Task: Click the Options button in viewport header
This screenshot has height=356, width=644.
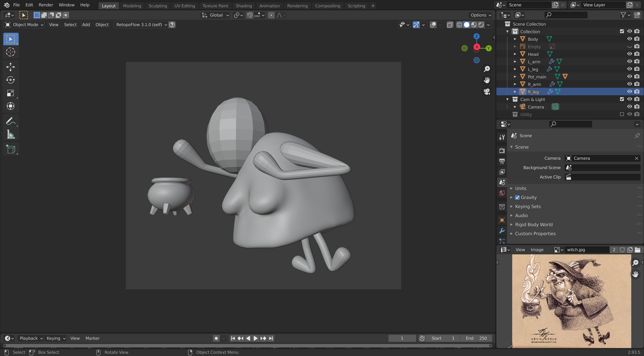Action: (480, 15)
